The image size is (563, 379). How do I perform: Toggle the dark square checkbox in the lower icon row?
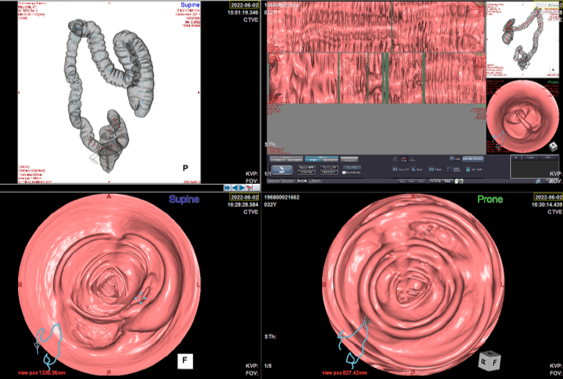[x=449, y=169]
